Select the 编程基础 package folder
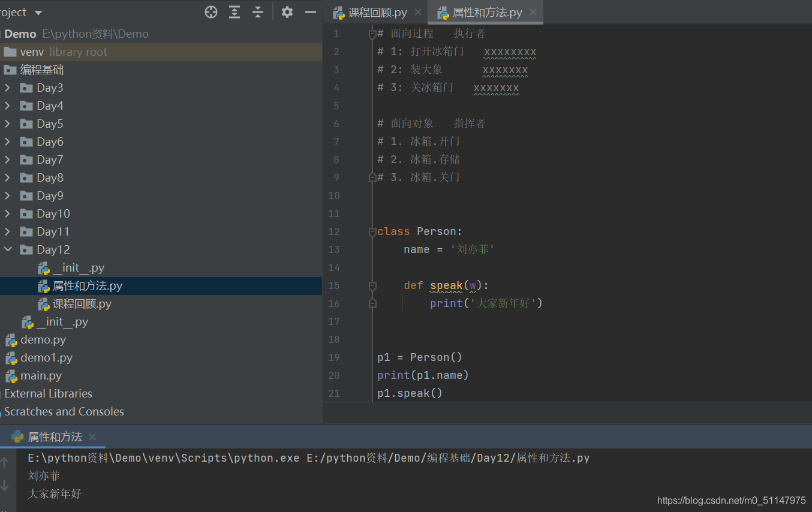The height and width of the screenshot is (512, 812). click(161, 70)
